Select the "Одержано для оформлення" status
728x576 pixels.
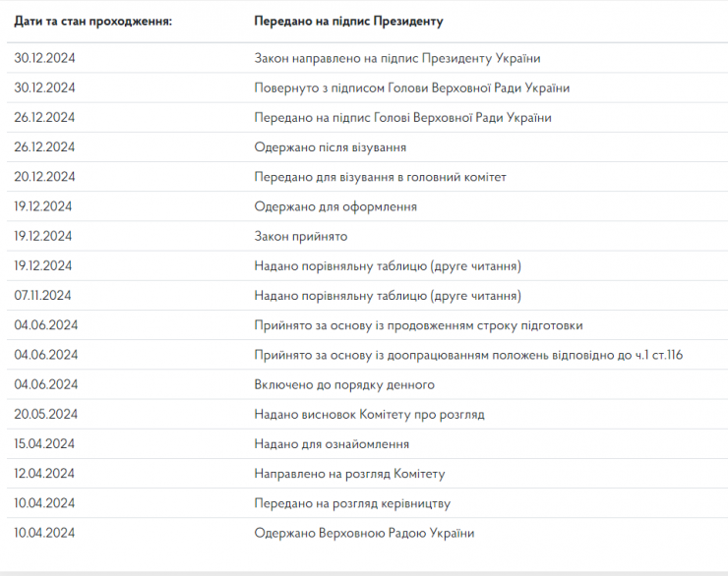pos(335,206)
